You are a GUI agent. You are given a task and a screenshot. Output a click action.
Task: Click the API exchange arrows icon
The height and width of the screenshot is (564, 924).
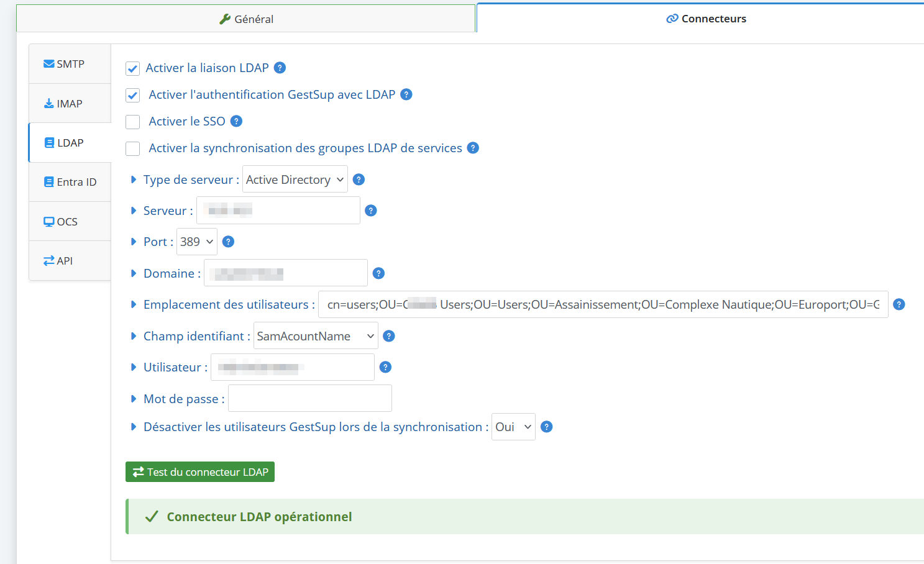[49, 261]
